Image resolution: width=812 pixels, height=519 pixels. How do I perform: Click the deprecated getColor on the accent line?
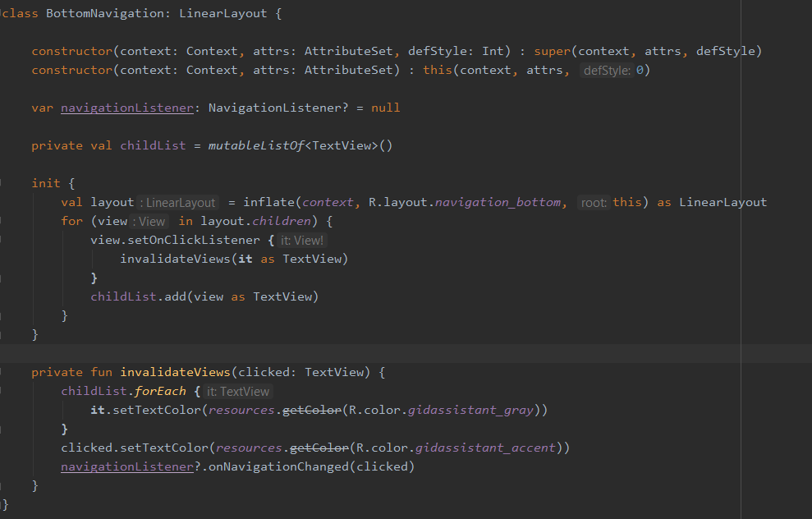click(319, 448)
